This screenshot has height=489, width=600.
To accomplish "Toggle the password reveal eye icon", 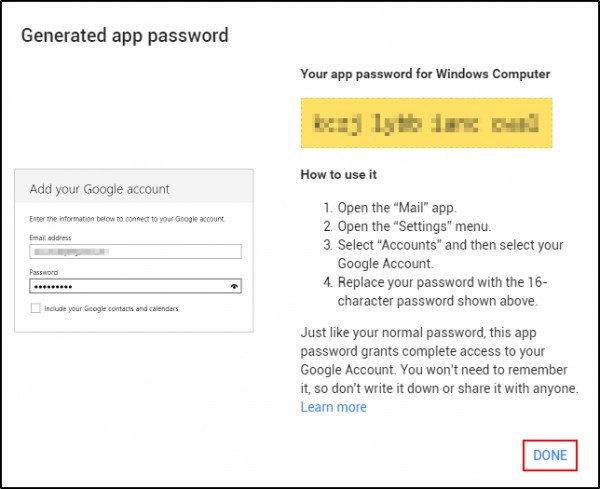I will [234, 285].
